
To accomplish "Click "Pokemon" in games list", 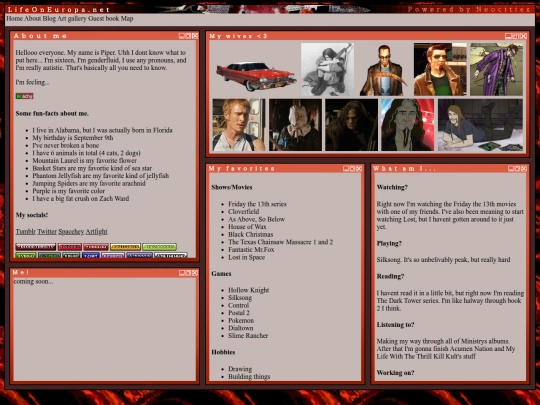I will tap(241, 320).
